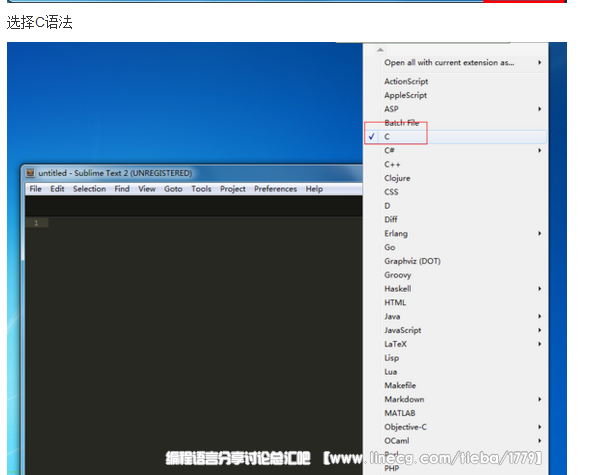
Task: Open the File menu
Action: coord(35,189)
